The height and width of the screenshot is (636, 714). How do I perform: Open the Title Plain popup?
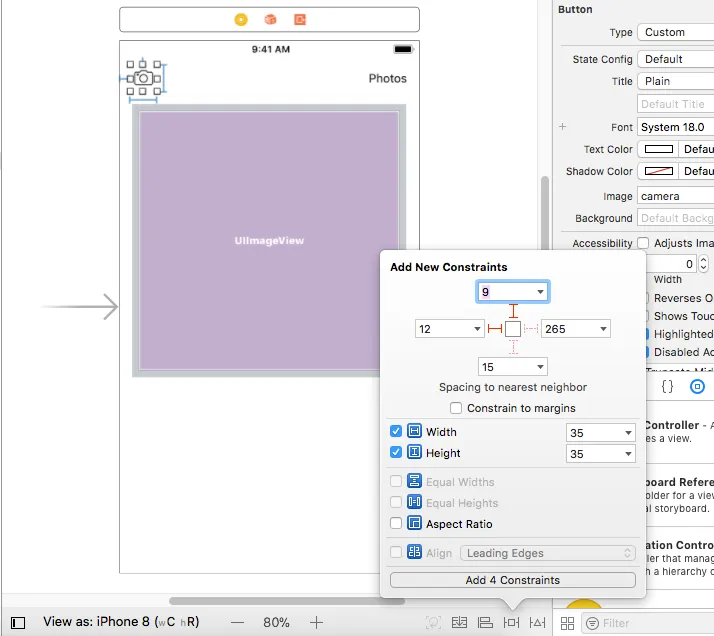[x=676, y=81]
